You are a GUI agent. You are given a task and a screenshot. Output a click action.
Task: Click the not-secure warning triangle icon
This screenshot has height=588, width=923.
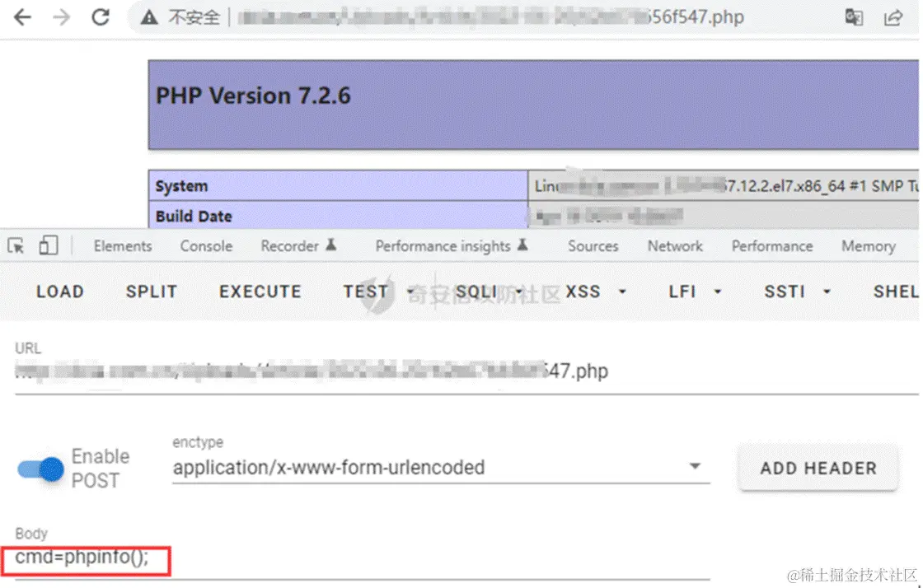(x=149, y=17)
